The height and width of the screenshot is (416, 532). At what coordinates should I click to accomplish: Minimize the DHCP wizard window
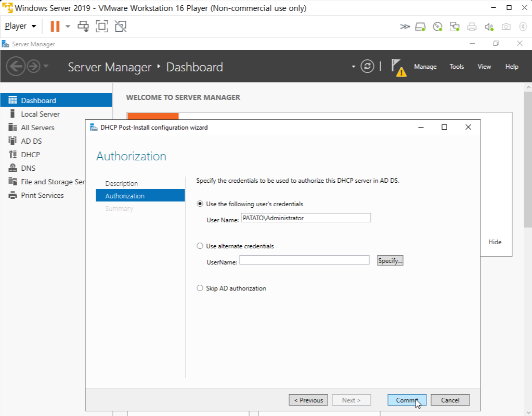tap(421, 127)
